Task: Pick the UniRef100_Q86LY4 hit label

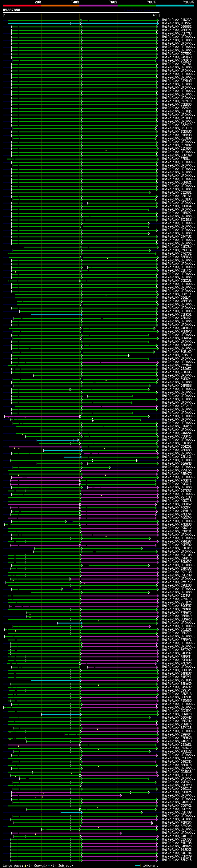Action: [x=177, y=297]
